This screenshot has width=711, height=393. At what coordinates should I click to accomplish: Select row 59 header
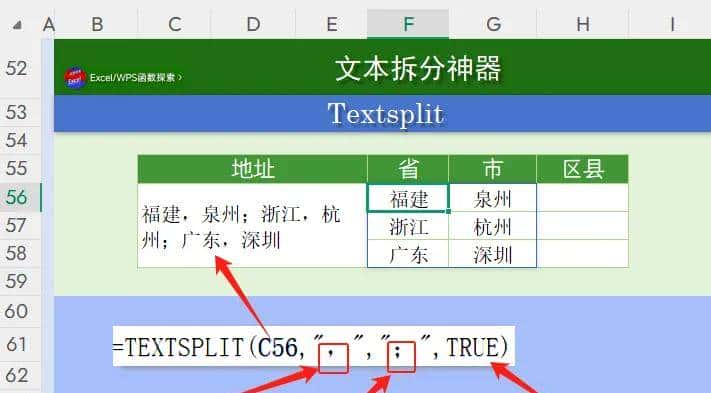pos(20,281)
